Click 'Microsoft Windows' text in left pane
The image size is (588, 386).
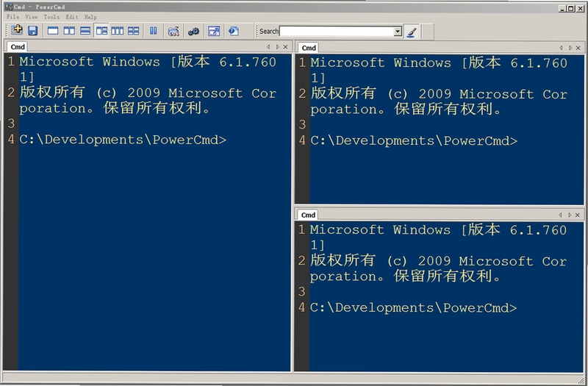(90, 62)
